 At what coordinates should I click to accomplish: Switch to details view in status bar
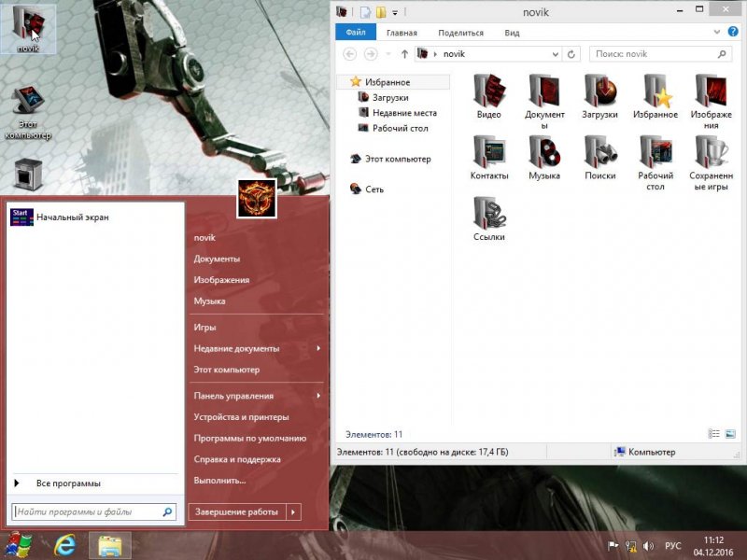tap(713, 434)
